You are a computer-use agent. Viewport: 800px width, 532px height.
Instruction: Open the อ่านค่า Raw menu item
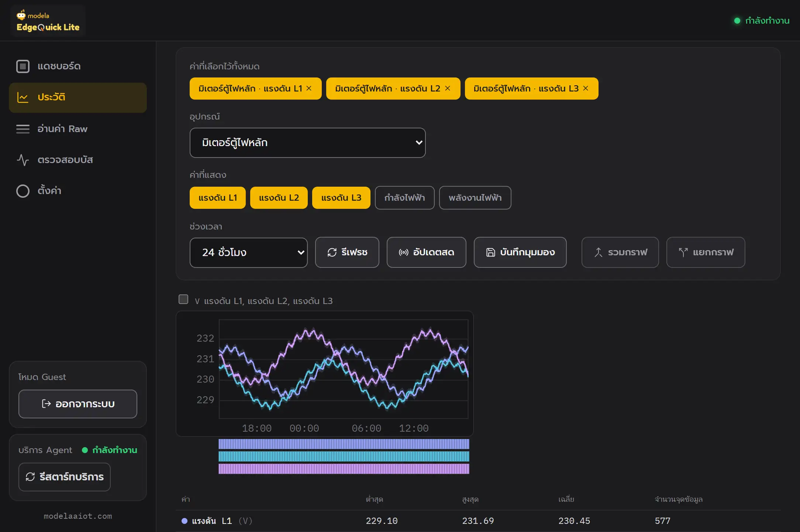click(x=78, y=129)
